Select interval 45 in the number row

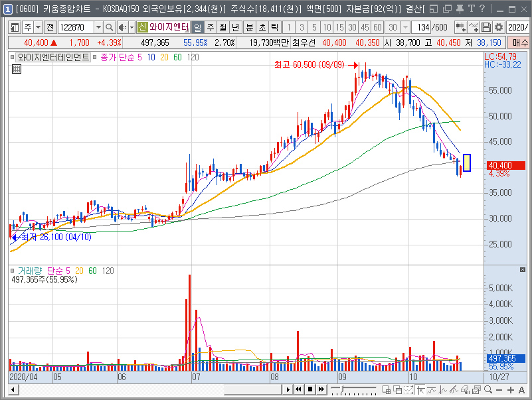tap(365, 27)
